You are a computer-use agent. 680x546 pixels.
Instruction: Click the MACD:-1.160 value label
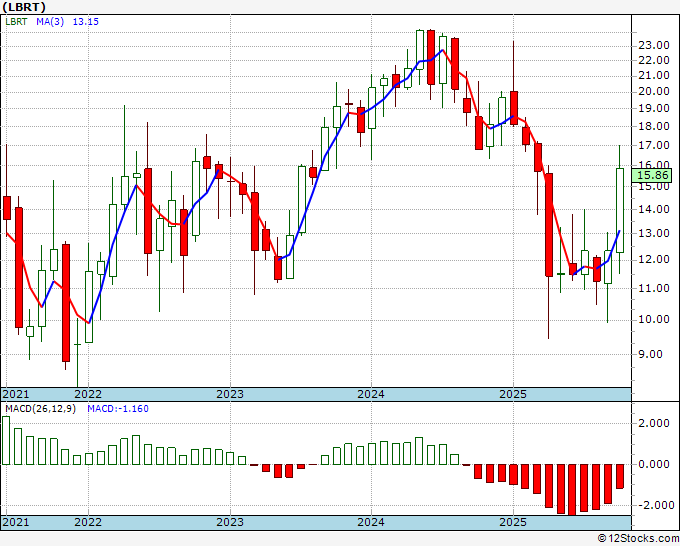(x=118, y=409)
